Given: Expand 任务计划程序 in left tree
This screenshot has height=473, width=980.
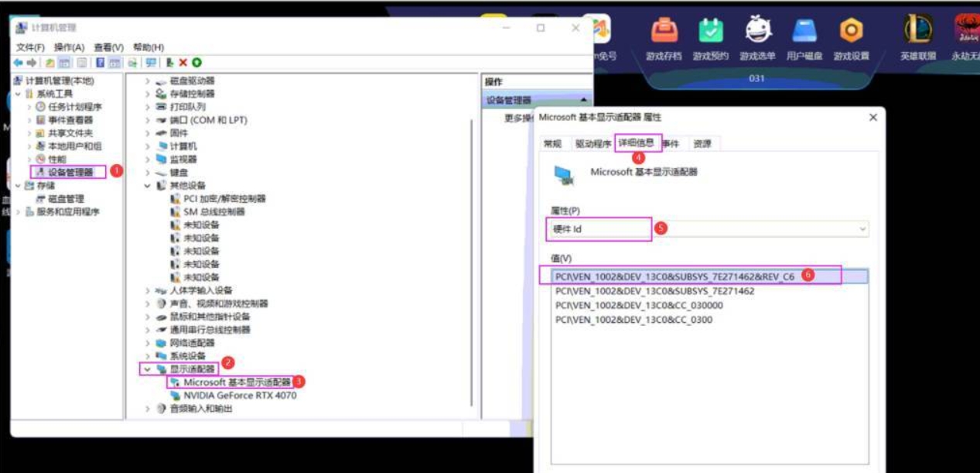Looking at the screenshot, I should coord(29,107).
